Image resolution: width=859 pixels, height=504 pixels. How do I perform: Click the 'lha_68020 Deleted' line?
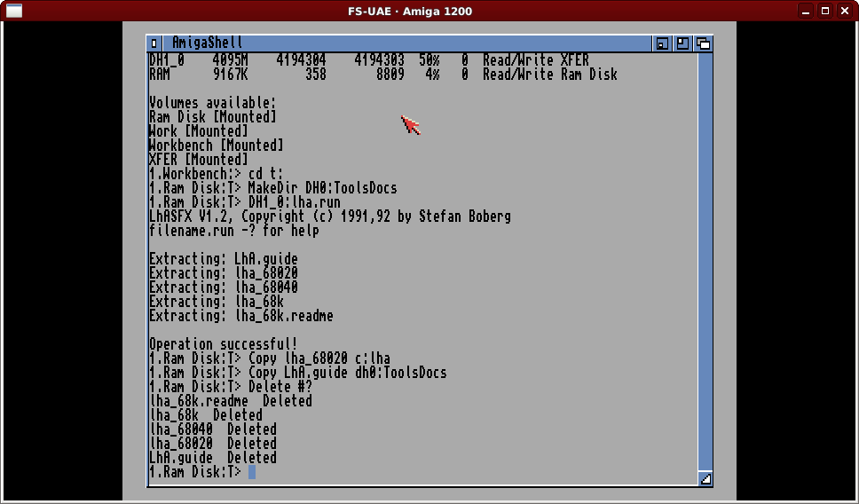click(213, 443)
